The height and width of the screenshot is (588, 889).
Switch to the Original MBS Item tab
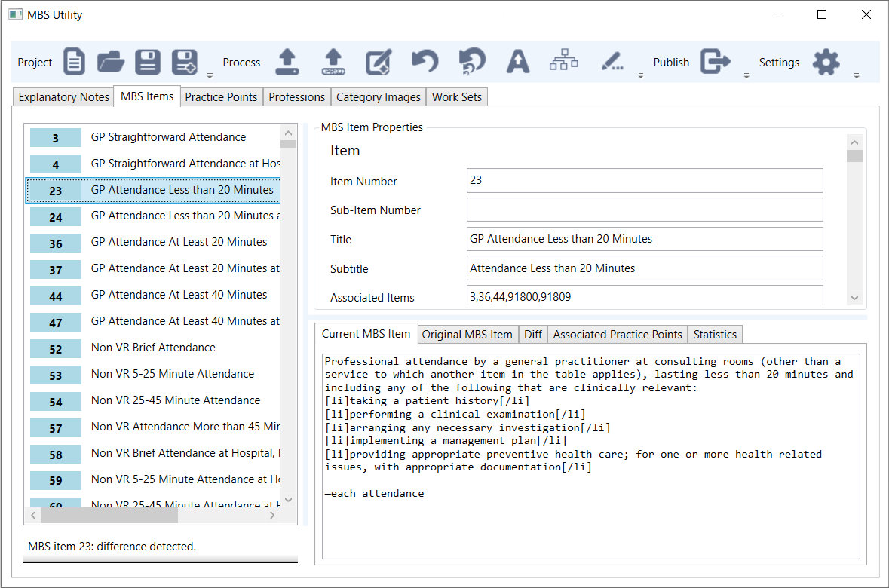click(x=467, y=335)
